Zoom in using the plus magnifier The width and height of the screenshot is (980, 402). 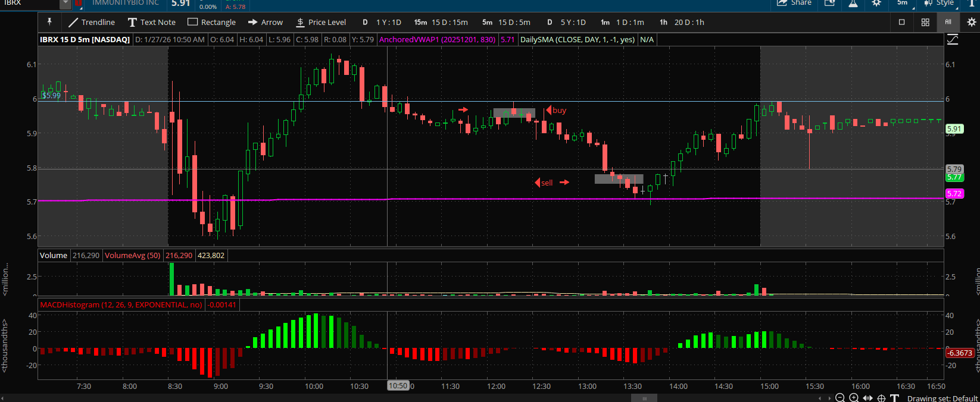tap(854, 398)
